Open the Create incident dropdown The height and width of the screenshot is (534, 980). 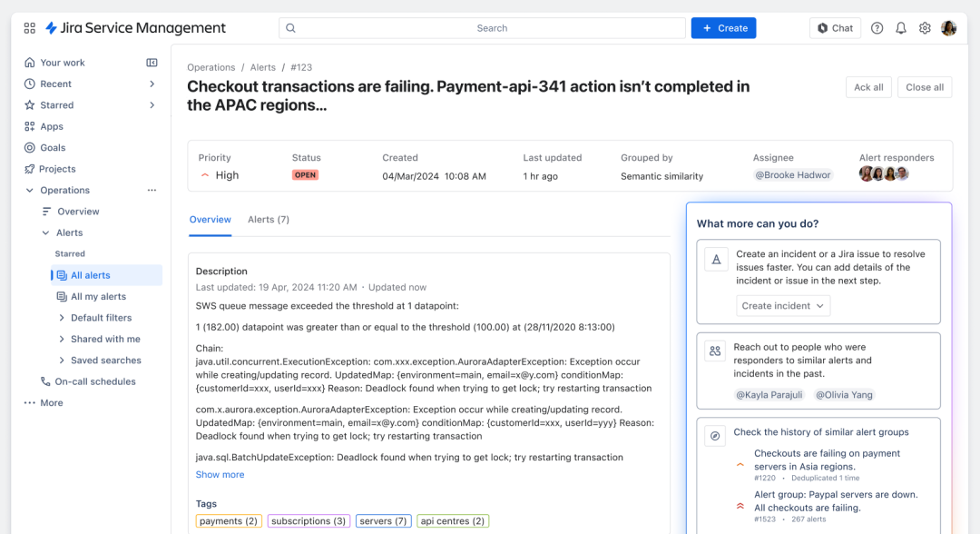point(782,306)
